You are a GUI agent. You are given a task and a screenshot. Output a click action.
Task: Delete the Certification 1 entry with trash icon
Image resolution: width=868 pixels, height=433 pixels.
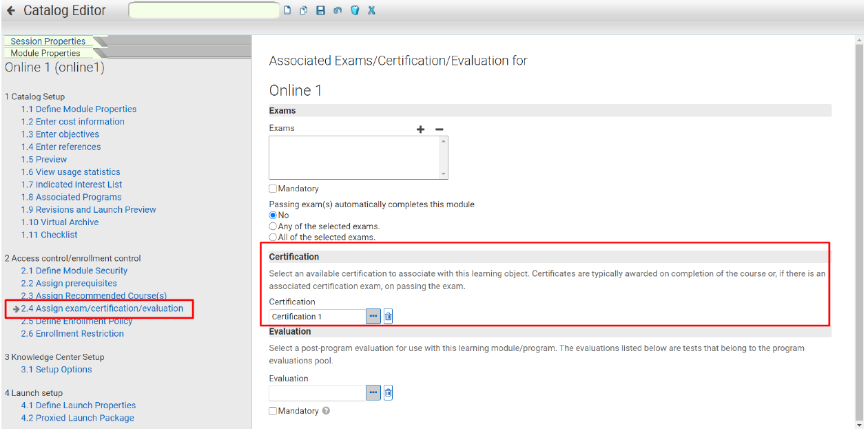coord(389,317)
